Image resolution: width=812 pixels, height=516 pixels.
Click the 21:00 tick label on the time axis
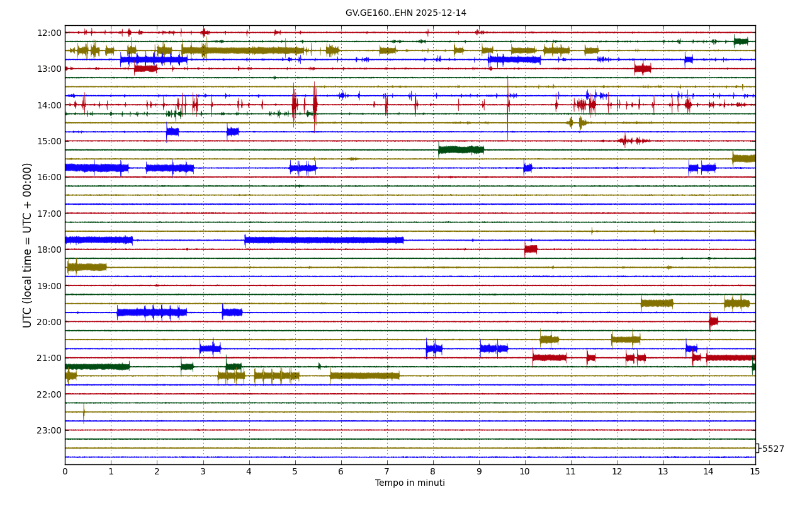coord(49,358)
